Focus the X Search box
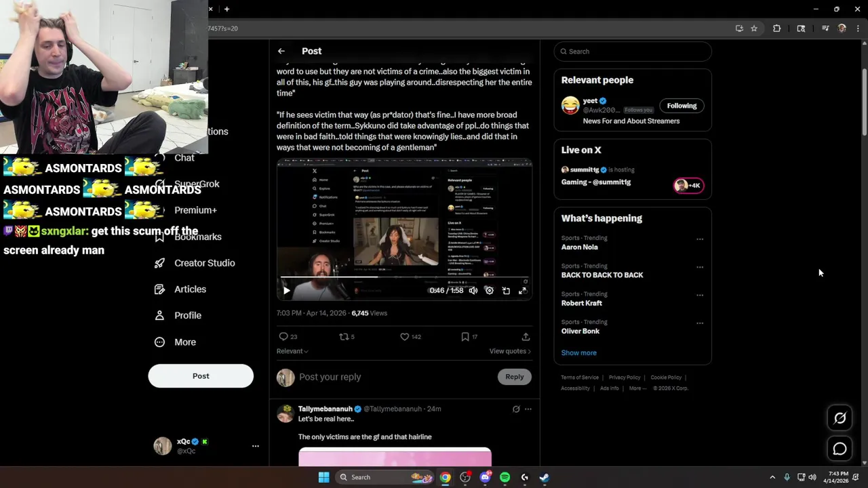Viewport: 868px width, 488px height. pos(633,52)
